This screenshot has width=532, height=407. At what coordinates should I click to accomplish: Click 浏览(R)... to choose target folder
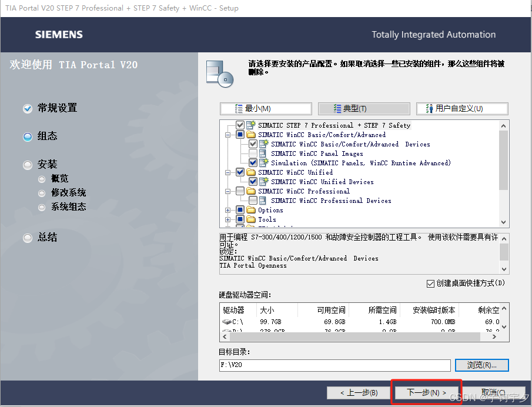coord(482,365)
